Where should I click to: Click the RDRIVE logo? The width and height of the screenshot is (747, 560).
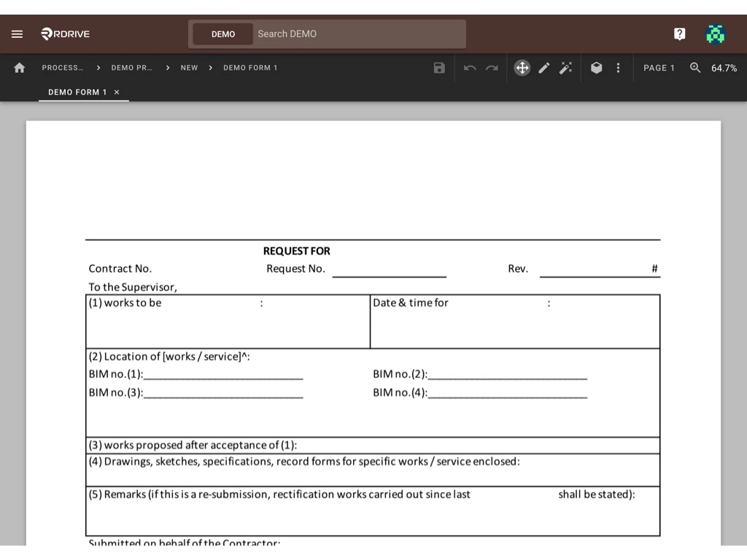tap(65, 34)
